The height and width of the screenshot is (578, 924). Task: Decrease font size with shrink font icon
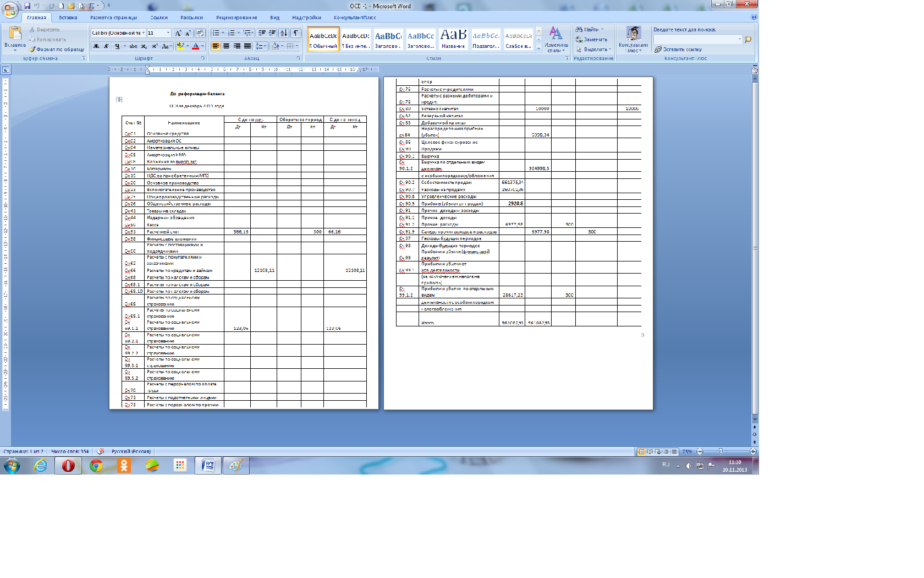click(x=189, y=33)
